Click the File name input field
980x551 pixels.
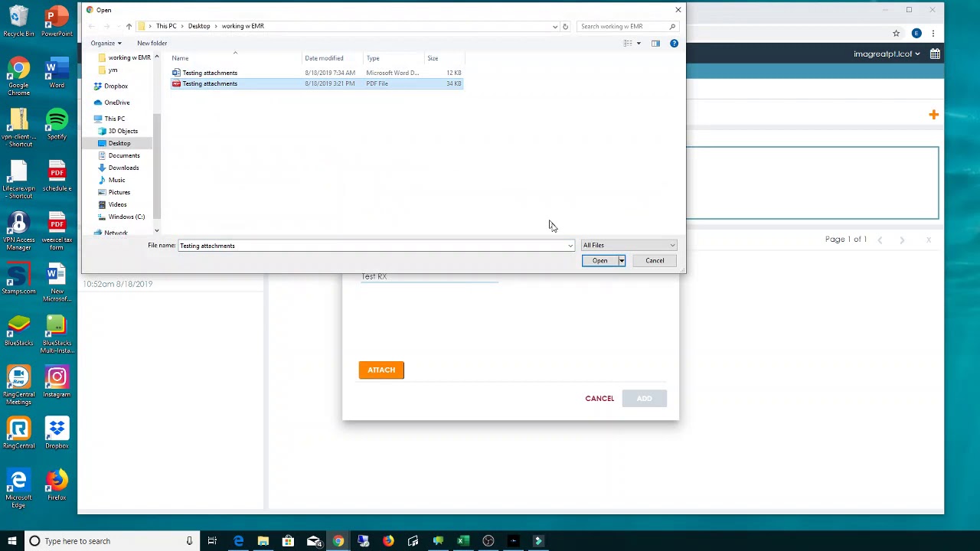[x=372, y=246]
